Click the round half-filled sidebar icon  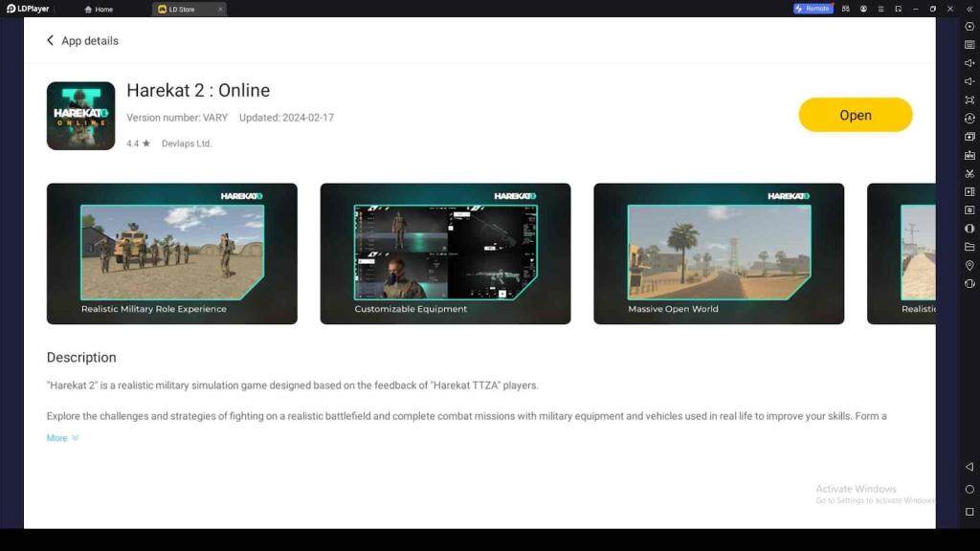pos(969,229)
